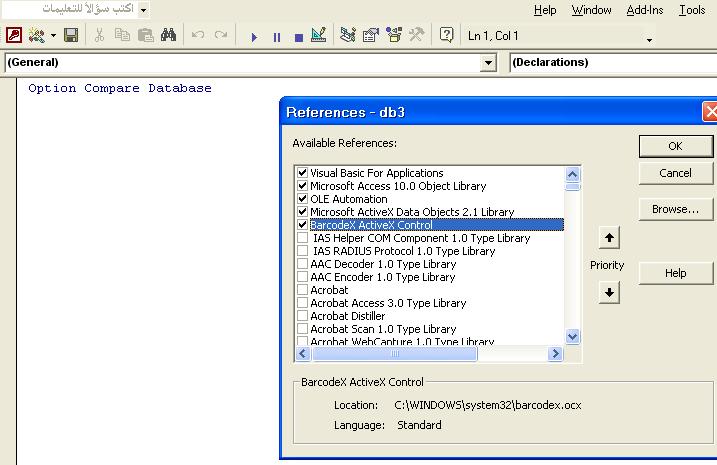Click the references list scroll left arrow
The width and height of the screenshot is (717, 465).
(303, 353)
